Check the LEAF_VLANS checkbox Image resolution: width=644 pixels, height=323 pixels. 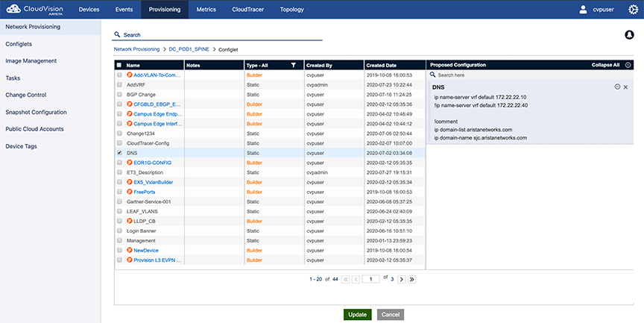(x=119, y=211)
